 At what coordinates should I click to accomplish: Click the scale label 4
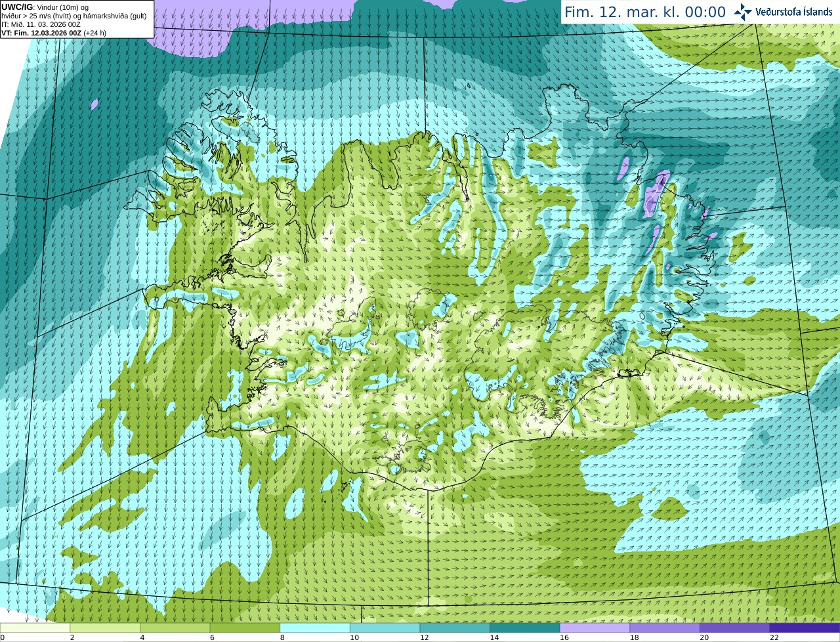[142, 637]
